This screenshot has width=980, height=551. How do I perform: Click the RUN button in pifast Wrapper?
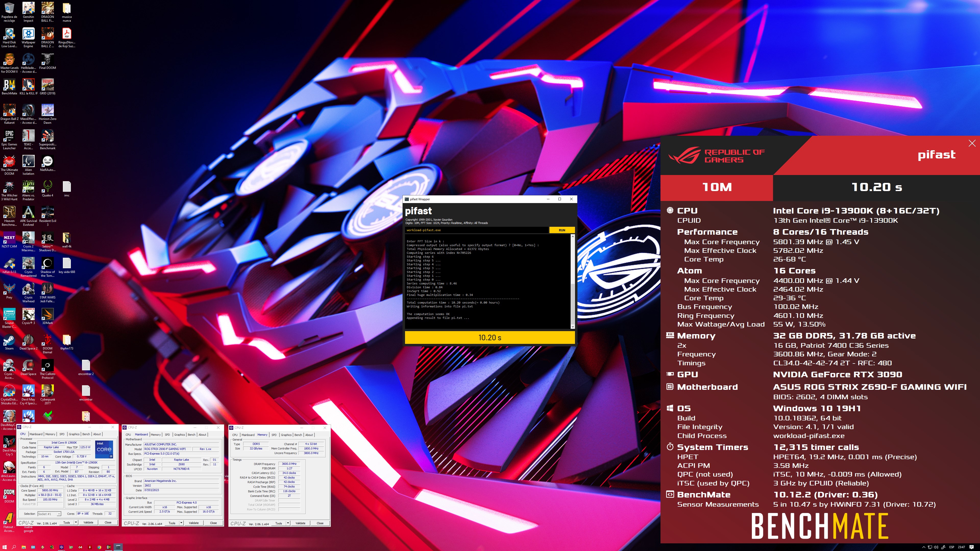coord(562,230)
